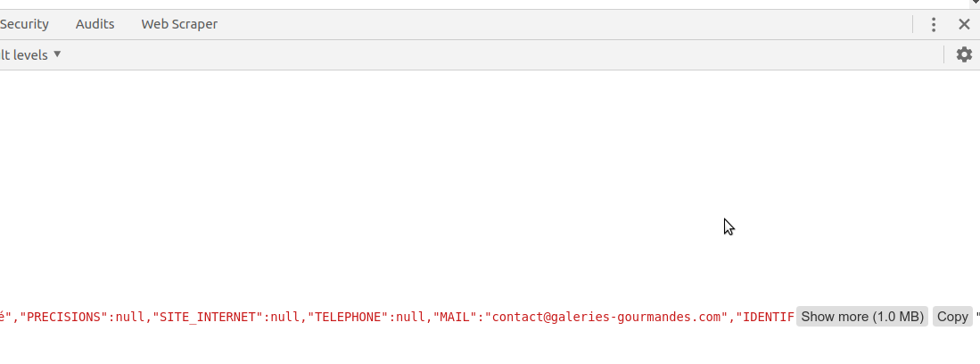This screenshot has height=364, width=980.
Task: Click the null value after "TELEPHONE"
Action: coord(410,317)
